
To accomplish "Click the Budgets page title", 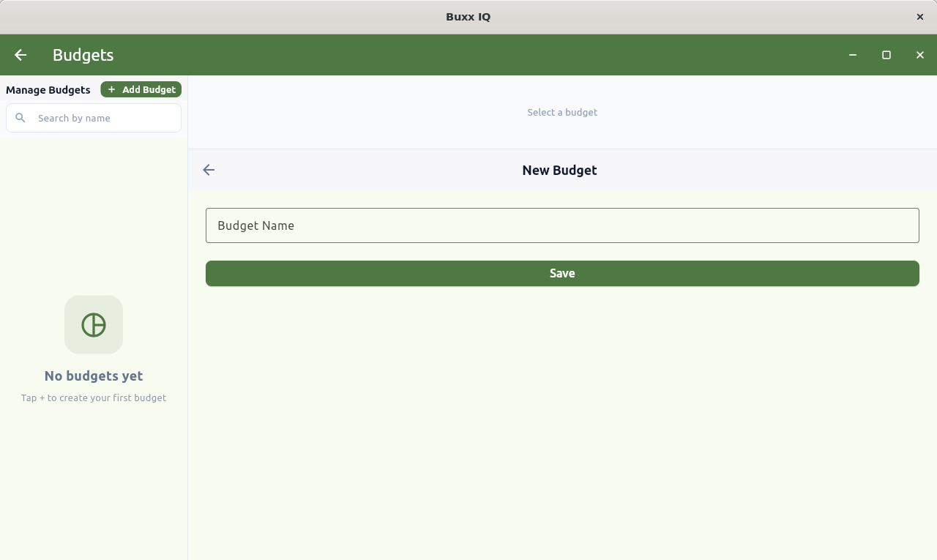I will point(83,55).
